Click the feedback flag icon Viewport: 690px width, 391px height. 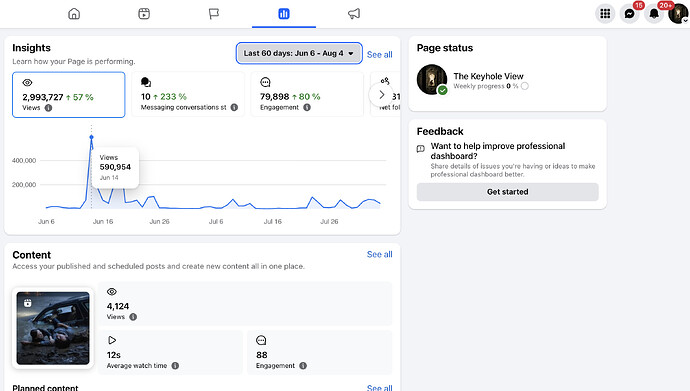coord(421,149)
